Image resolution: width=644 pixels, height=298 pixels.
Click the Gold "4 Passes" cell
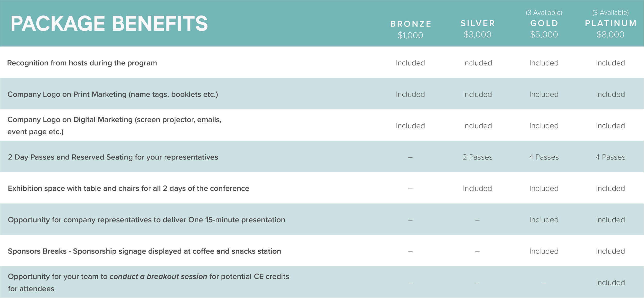[544, 157]
